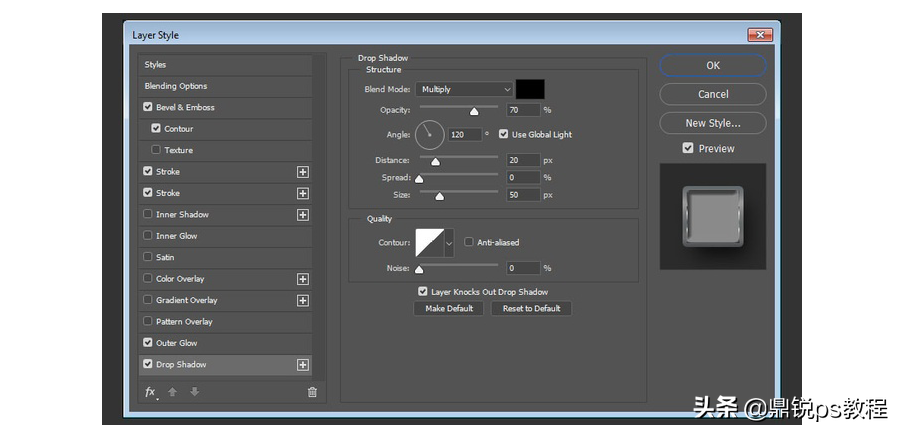The image size is (900, 433).
Task: Click the Angle value field showing 120
Action: point(465,134)
